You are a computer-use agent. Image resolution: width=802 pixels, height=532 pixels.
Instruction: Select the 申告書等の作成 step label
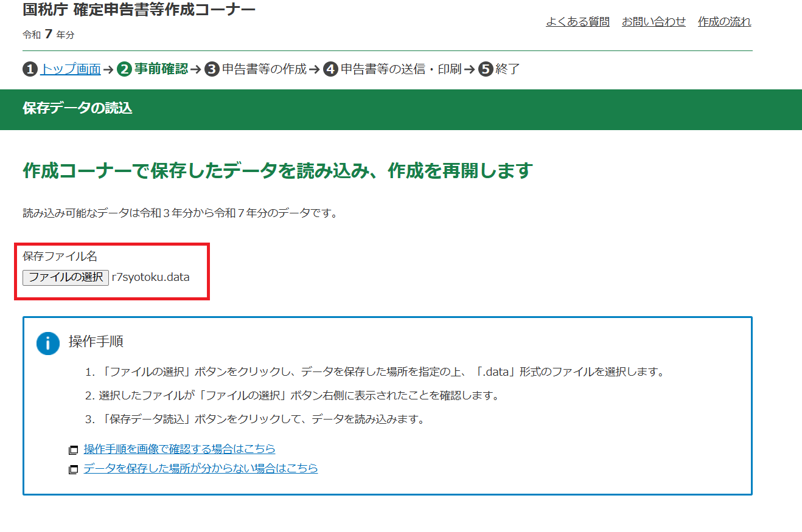pos(264,69)
